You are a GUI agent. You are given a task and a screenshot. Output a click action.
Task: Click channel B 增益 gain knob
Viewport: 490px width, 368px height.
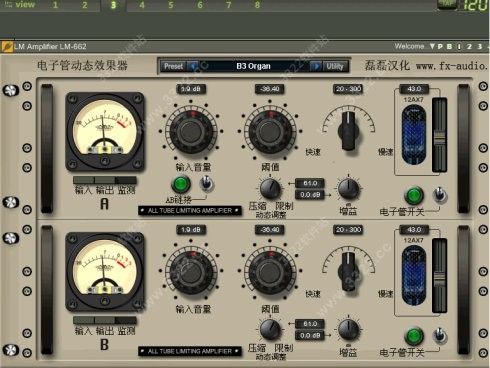(349, 330)
